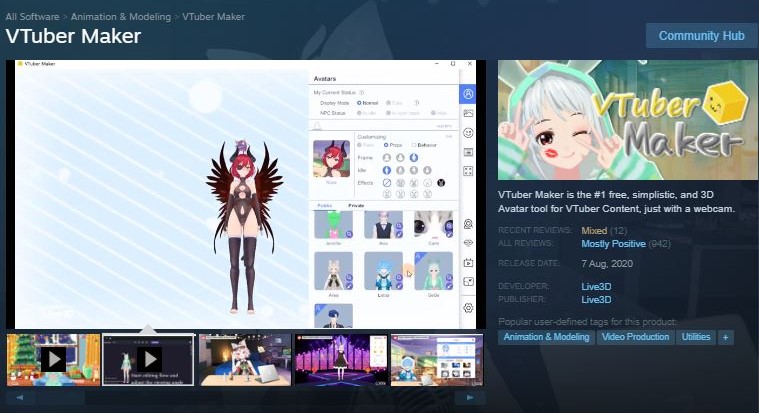759x413 pixels.
Task: Open the purple stage screenshot thumbnail
Action: coord(341,360)
